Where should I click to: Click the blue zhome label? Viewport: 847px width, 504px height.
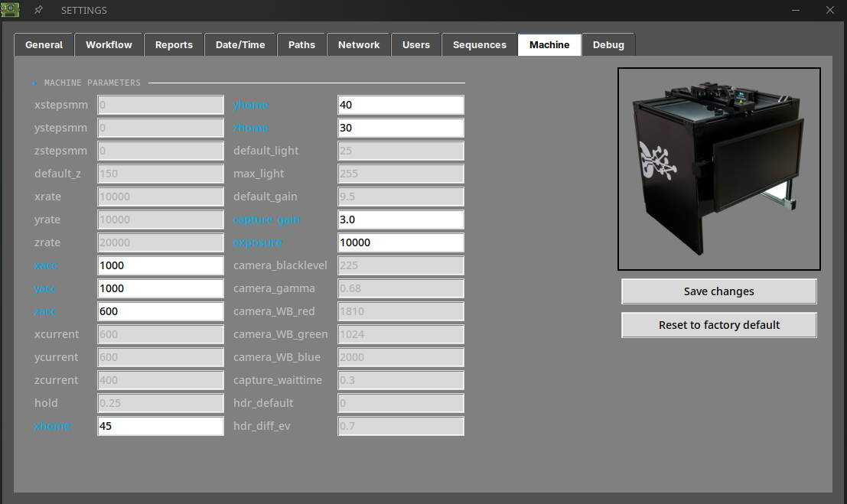(251, 128)
